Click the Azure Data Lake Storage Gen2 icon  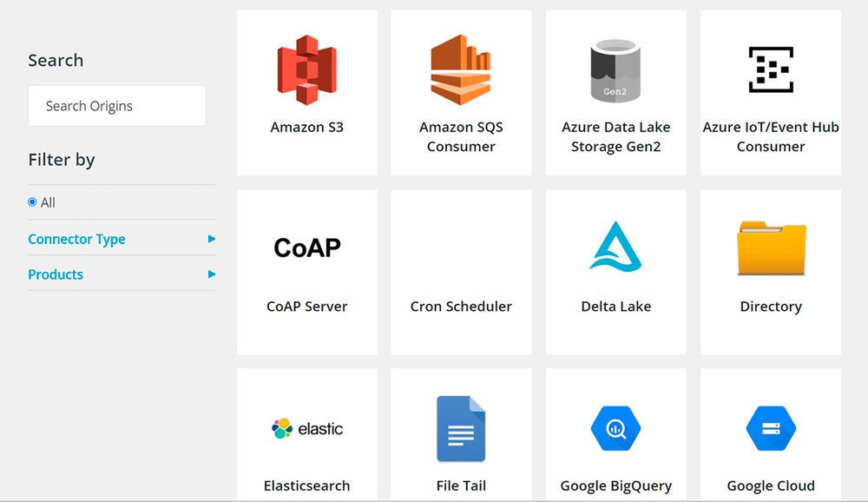tap(615, 69)
